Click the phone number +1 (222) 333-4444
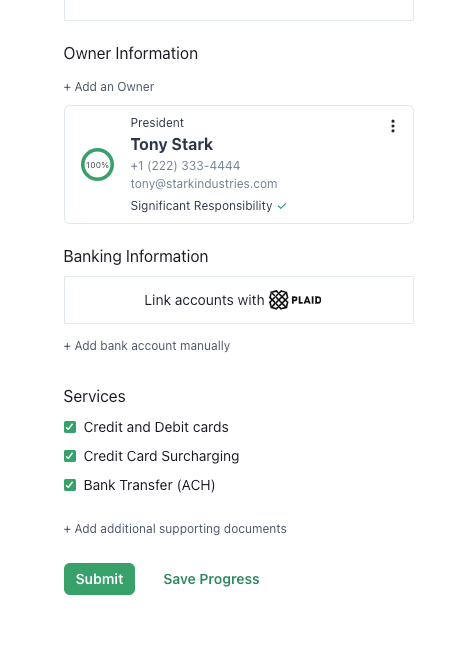Screen dimensions: 470x650 (185, 166)
